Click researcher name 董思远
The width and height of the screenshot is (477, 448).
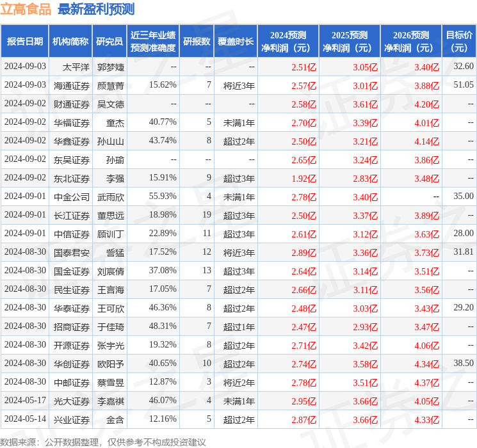click(x=110, y=215)
